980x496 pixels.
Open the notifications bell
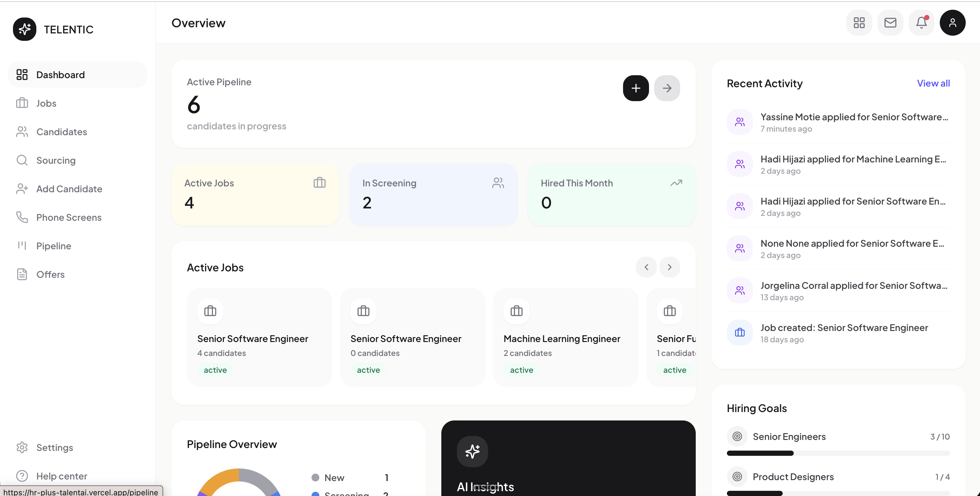point(921,23)
